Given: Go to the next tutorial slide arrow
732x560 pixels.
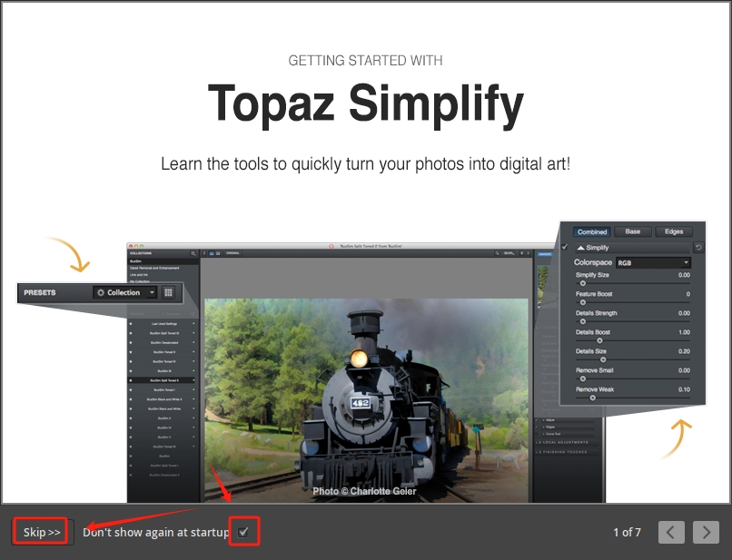Looking at the screenshot, I should (x=706, y=532).
